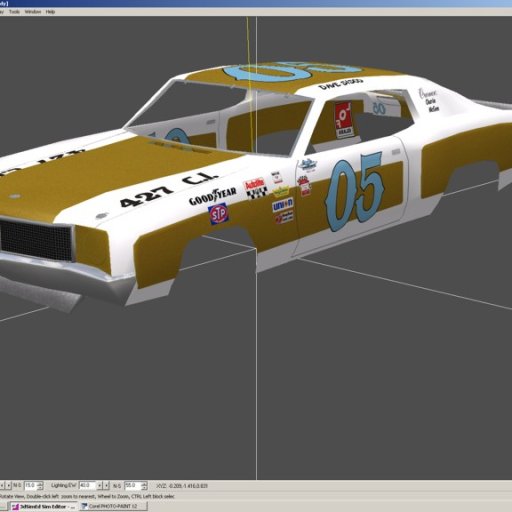Open the Help menu

pos(50,12)
